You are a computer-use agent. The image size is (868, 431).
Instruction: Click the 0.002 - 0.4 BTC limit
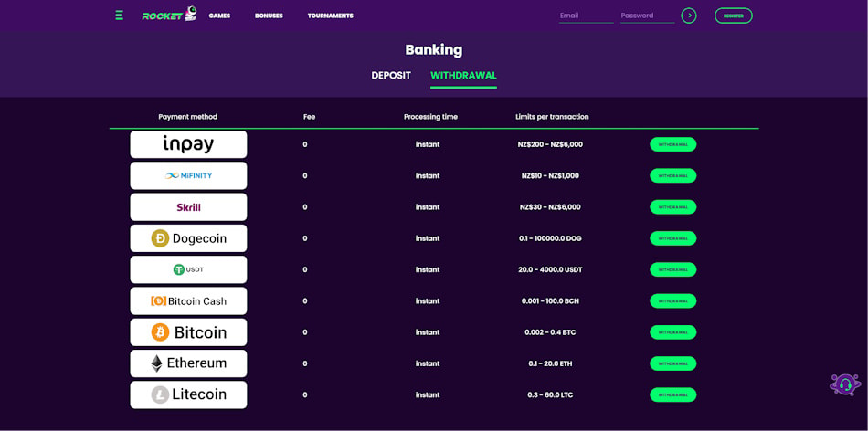coord(552,332)
